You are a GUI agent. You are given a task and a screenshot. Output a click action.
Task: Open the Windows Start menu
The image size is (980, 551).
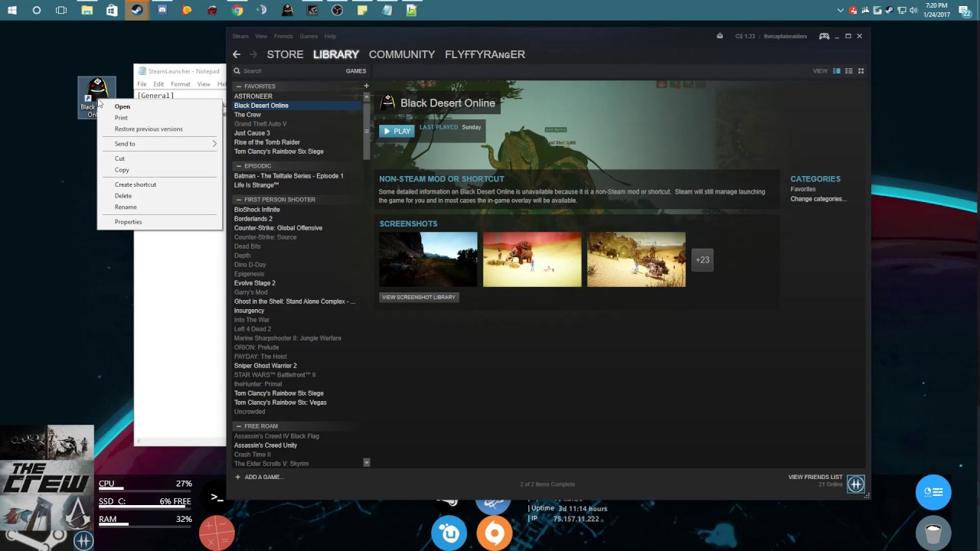[x=12, y=11]
